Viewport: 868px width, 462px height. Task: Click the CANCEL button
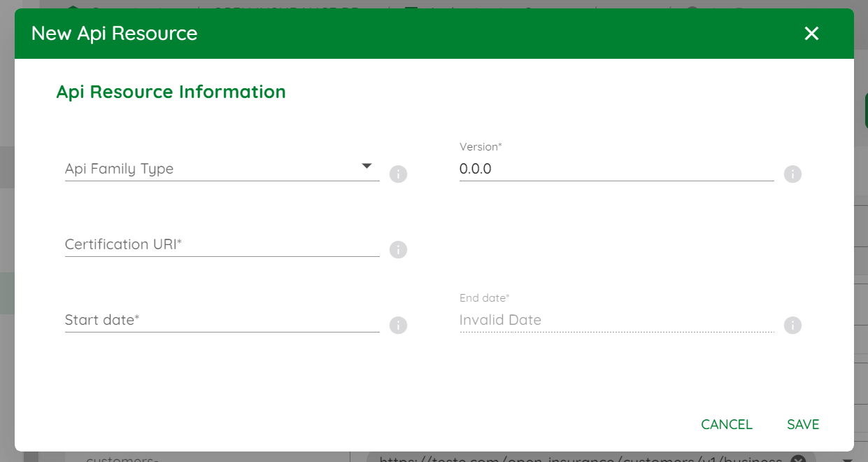point(727,424)
